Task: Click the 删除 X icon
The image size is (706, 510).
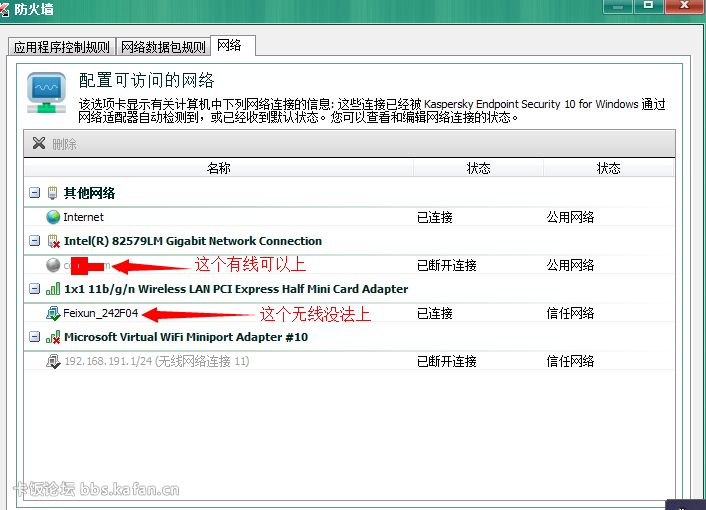Action: pos(39,143)
